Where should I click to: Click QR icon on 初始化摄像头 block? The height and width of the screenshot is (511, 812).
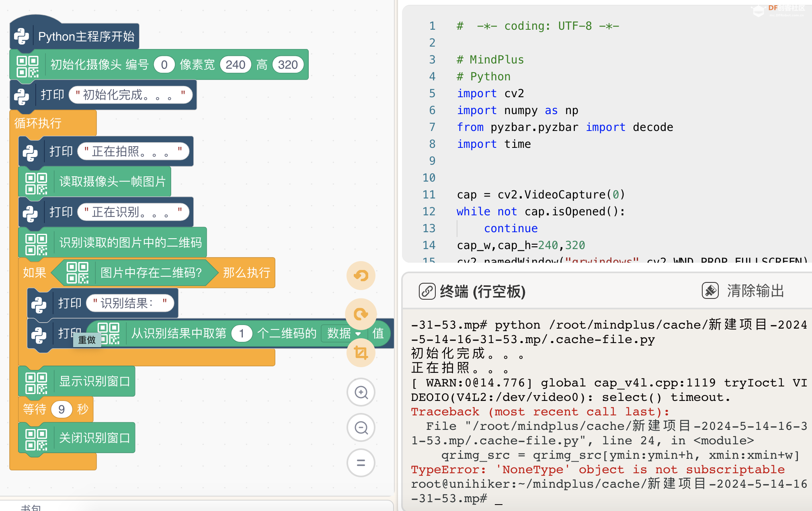28,66
